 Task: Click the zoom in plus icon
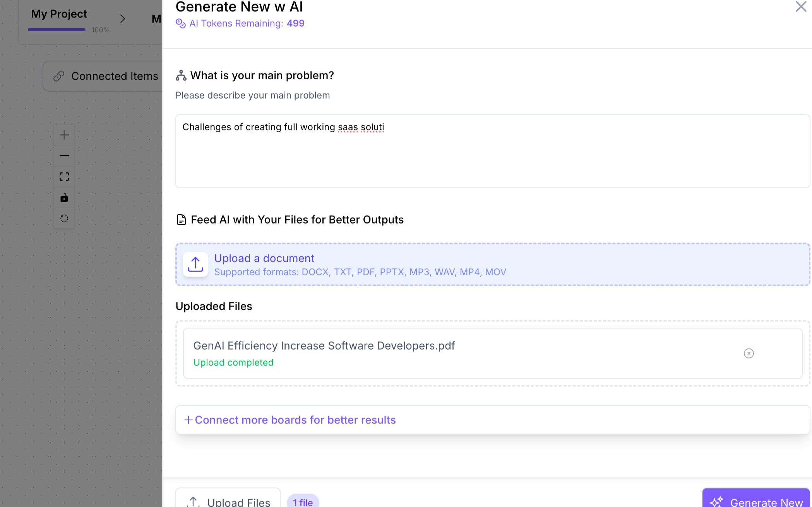click(x=64, y=135)
